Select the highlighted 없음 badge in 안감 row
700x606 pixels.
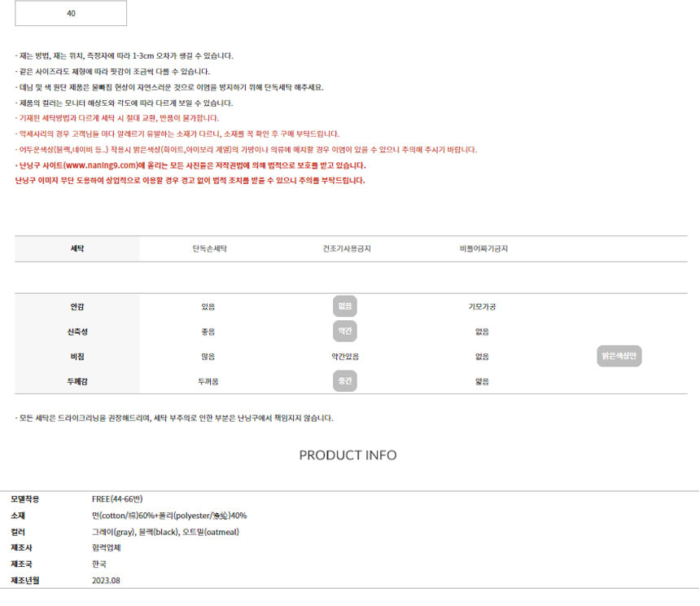[345, 307]
